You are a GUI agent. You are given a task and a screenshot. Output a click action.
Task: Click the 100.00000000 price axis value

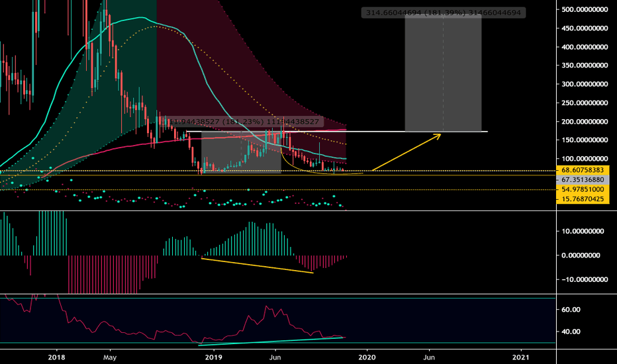[585, 159]
